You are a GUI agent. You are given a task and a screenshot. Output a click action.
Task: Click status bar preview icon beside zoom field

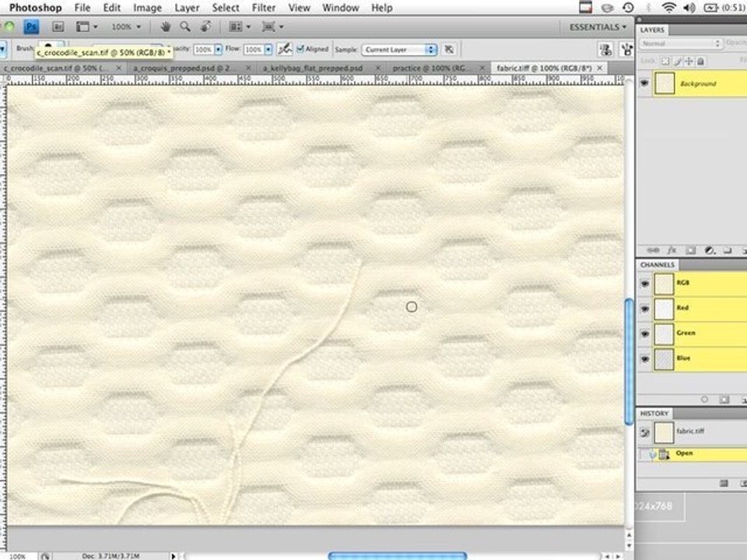click(45, 555)
